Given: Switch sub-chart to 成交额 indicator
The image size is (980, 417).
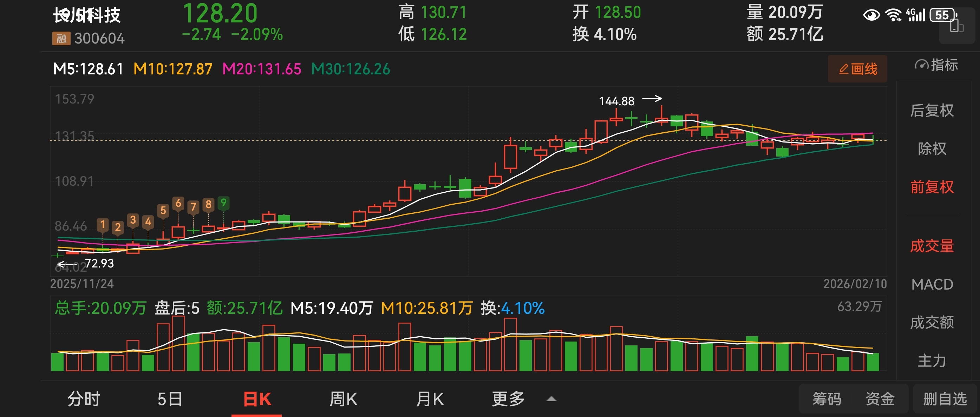Looking at the screenshot, I should pos(932,322).
